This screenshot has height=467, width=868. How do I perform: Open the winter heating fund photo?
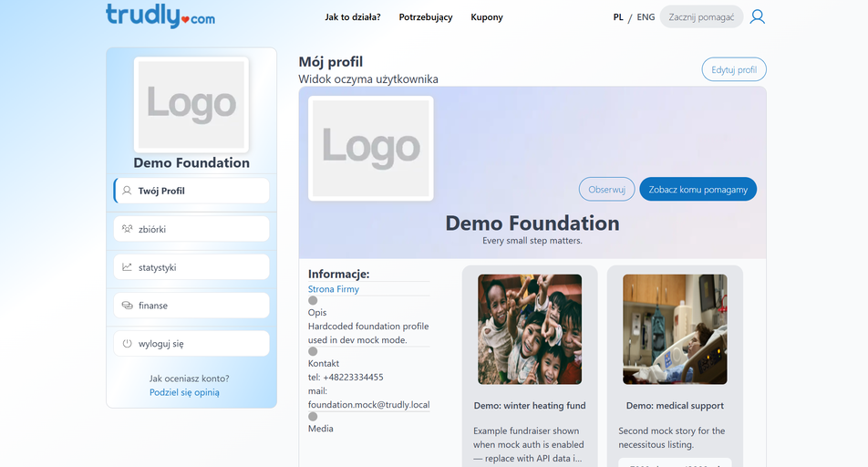pyautogui.click(x=530, y=329)
